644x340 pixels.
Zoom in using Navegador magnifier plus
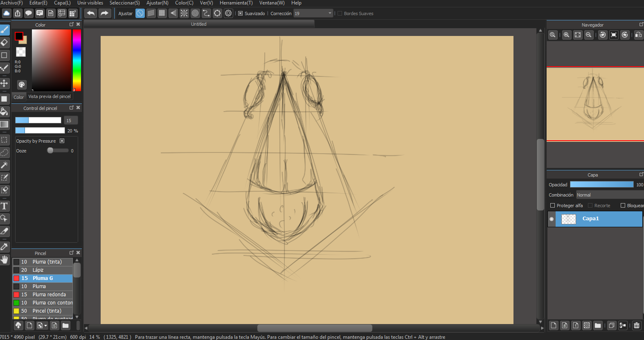(567, 35)
